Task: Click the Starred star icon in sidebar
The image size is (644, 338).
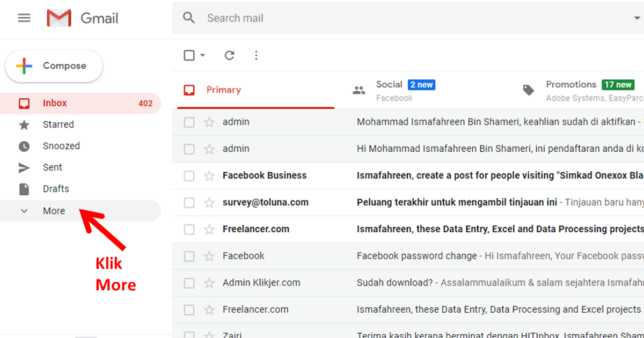Action: pyautogui.click(x=24, y=124)
